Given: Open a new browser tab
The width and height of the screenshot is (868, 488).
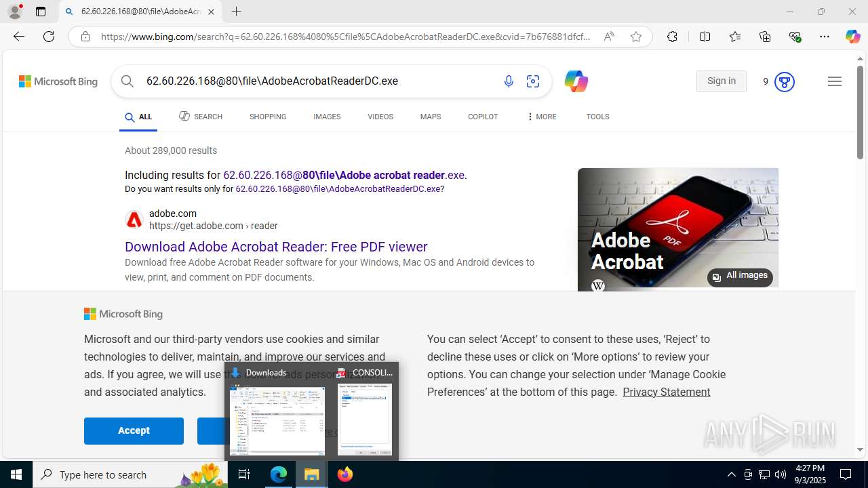Looking at the screenshot, I should click(236, 12).
